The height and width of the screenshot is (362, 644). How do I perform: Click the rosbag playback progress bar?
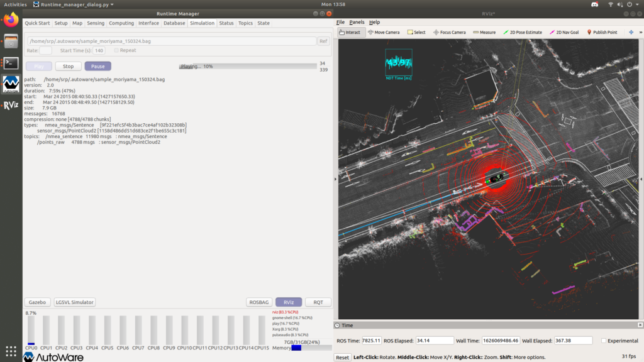(248, 66)
